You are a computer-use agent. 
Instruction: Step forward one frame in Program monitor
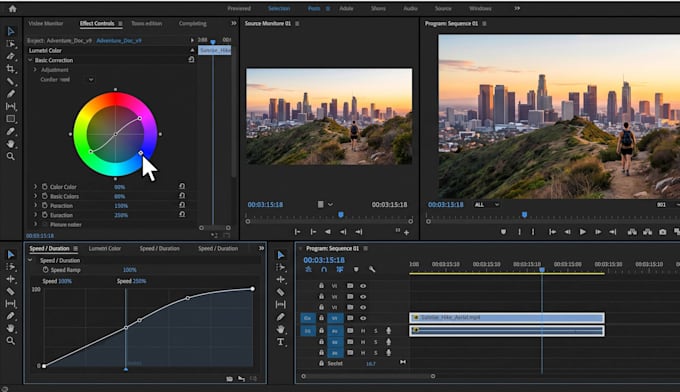coord(598,232)
